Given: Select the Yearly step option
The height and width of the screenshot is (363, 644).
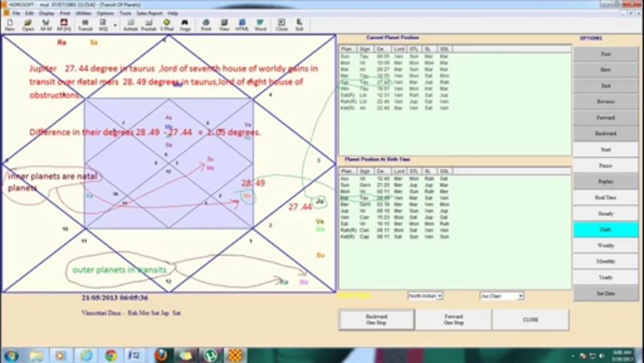Looking at the screenshot, I should click(x=606, y=277).
